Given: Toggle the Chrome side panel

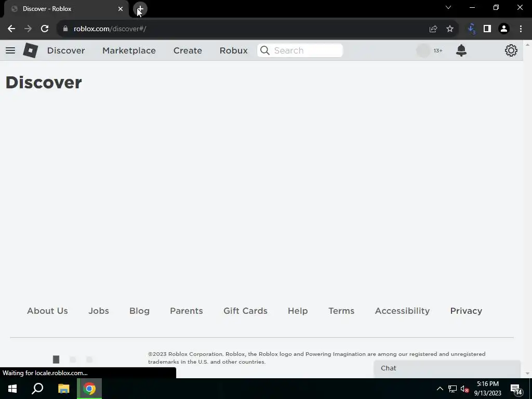Looking at the screenshot, I should coord(487,29).
